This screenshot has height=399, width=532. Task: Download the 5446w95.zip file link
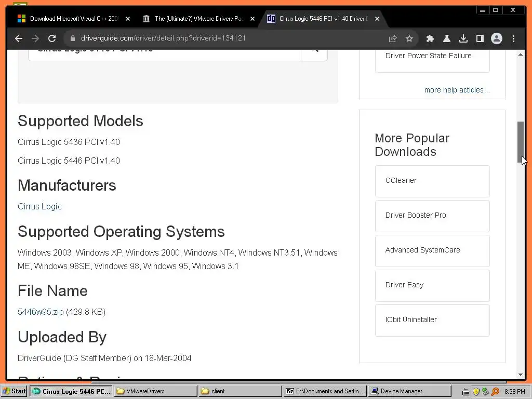41,312
